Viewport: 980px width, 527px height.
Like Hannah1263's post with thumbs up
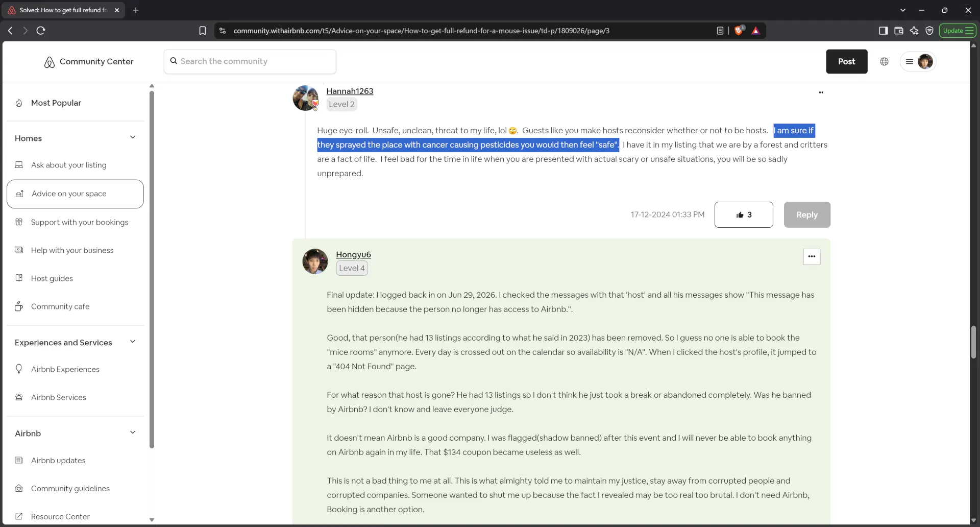click(744, 214)
